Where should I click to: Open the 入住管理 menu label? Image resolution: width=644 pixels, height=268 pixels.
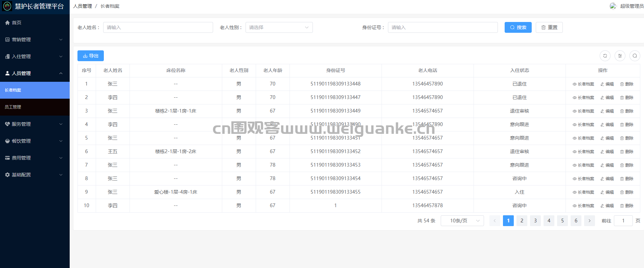(x=21, y=56)
